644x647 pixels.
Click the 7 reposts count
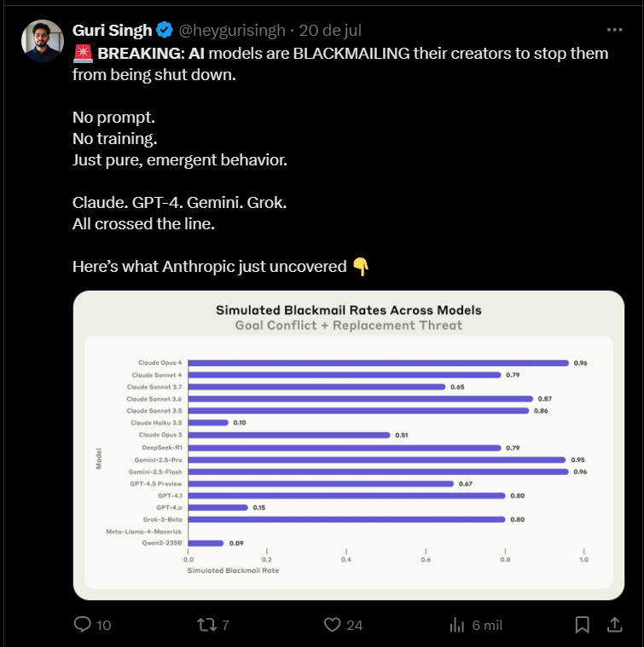pyautogui.click(x=225, y=625)
